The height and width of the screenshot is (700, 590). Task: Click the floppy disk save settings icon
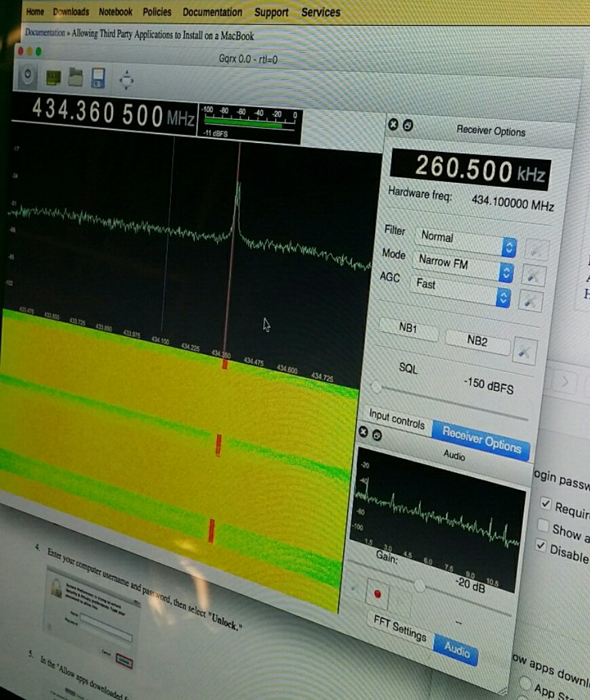pos(98,79)
